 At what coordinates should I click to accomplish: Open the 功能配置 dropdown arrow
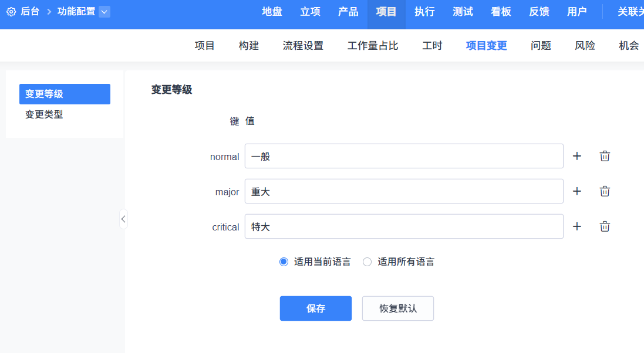coord(104,12)
